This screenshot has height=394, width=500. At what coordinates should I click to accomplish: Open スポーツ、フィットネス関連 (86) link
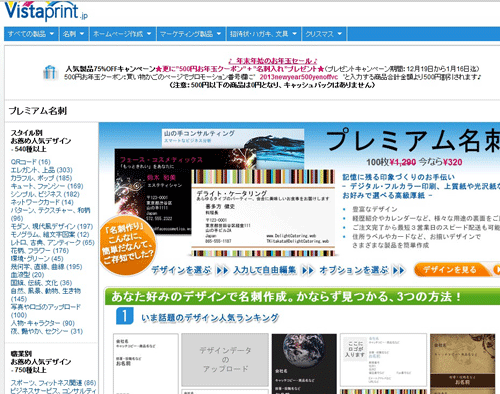point(53,383)
